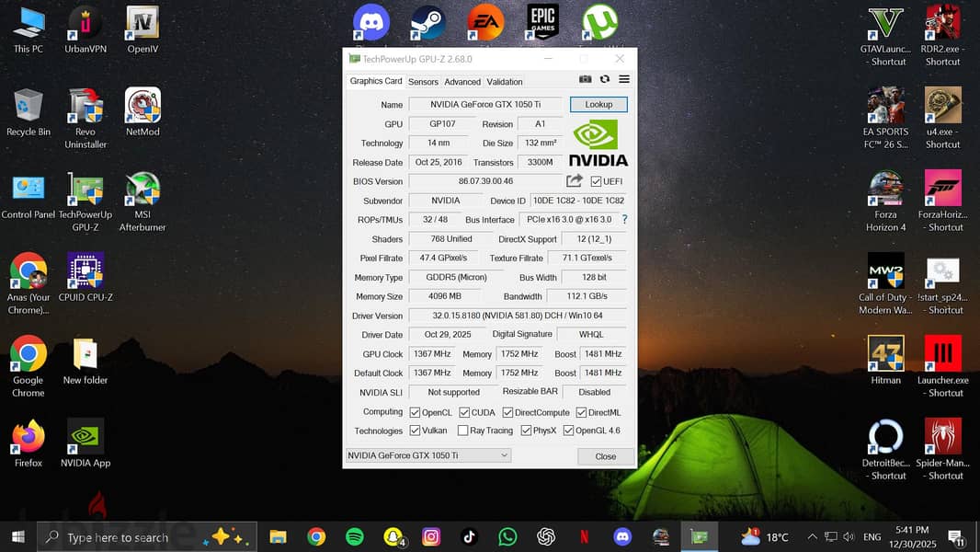Click the Memory Size 4096 MB value

click(x=444, y=296)
